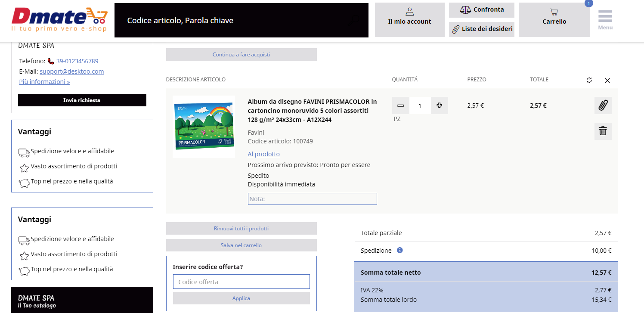The height and width of the screenshot is (313, 644).
Task: Click the Somma totale netto value 12,57 €
Action: click(x=601, y=273)
